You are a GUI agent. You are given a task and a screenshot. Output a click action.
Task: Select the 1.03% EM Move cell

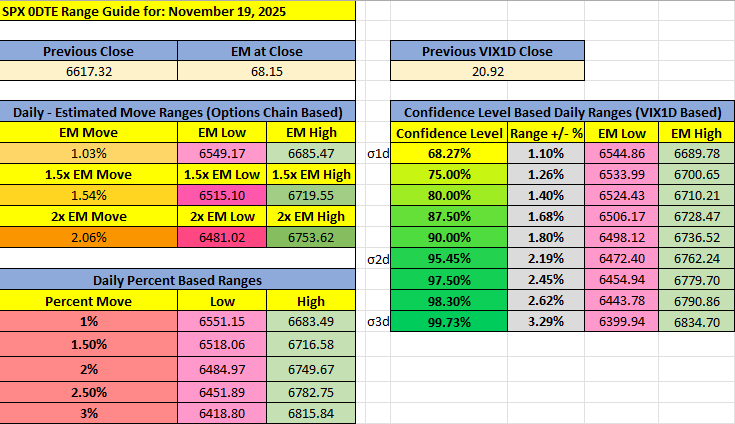(88, 153)
